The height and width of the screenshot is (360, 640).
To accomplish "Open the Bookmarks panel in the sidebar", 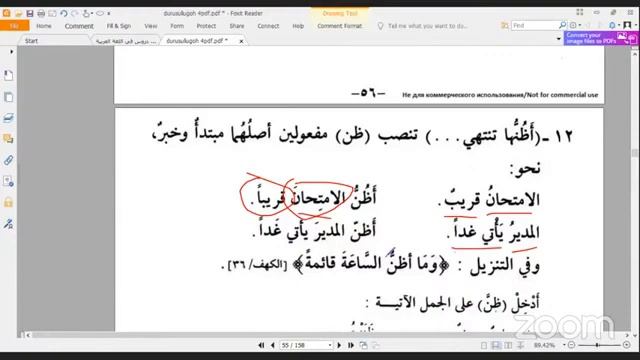I will tap(9, 76).
